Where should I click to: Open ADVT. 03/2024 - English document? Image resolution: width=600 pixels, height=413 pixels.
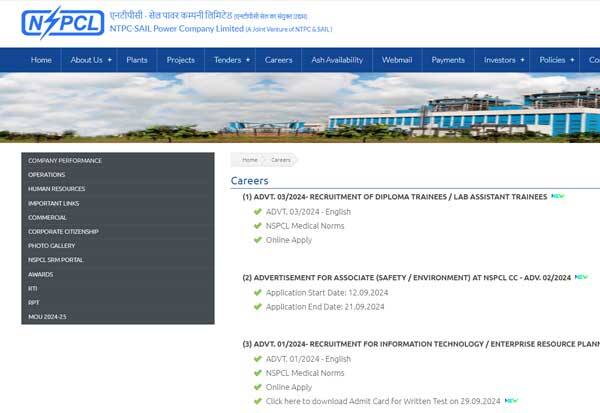308,212
